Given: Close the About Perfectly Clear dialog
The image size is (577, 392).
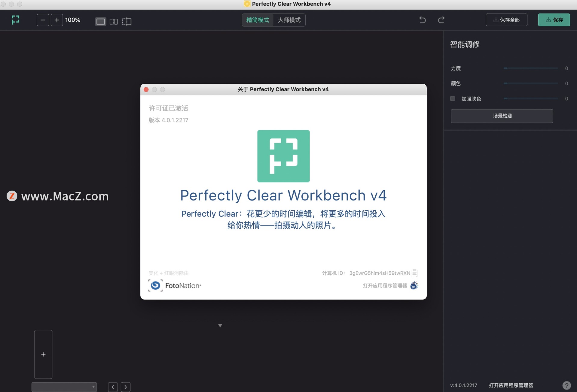Looking at the screenshot, I should coord(146,89).
